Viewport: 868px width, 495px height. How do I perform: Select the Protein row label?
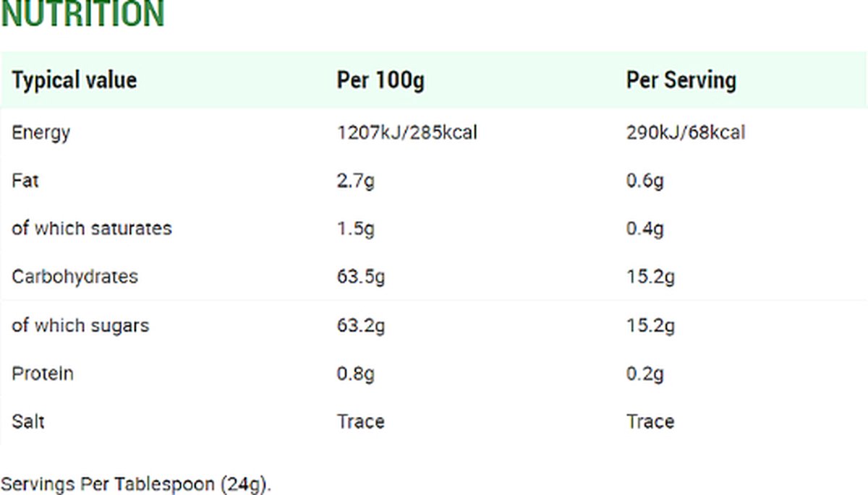click(43, 374)
